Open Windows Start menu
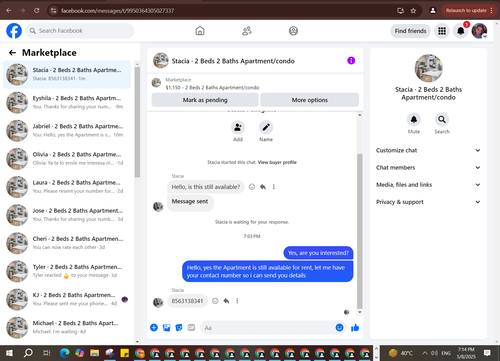Image resolution: width=500 pixels, height=361 pixels. tap(9, 353)
